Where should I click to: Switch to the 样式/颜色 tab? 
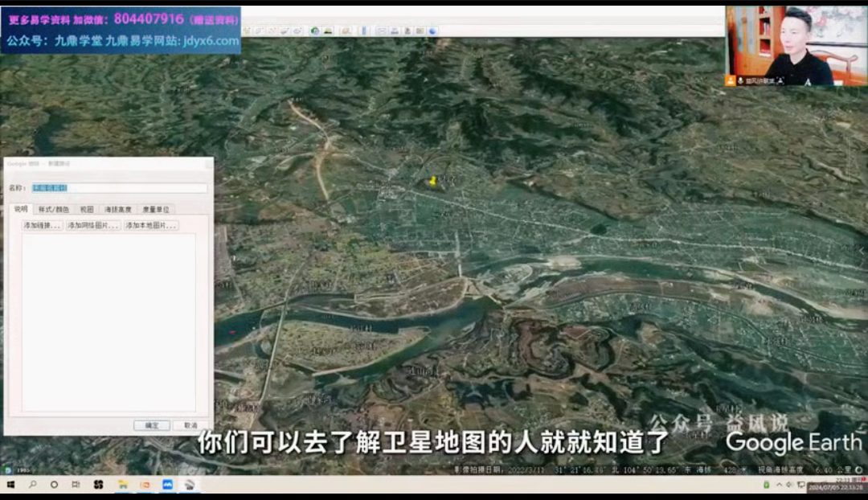point(54,209)
